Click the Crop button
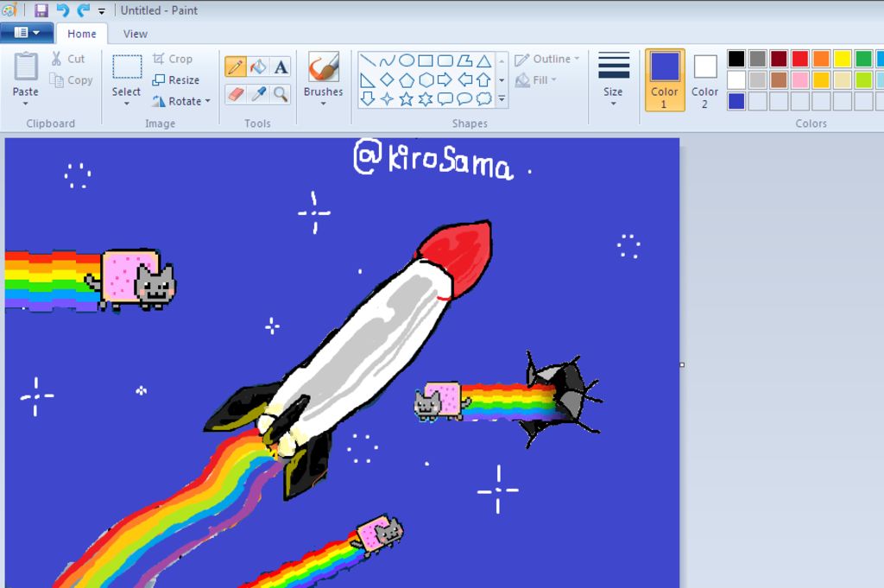 tap(173, 59)
